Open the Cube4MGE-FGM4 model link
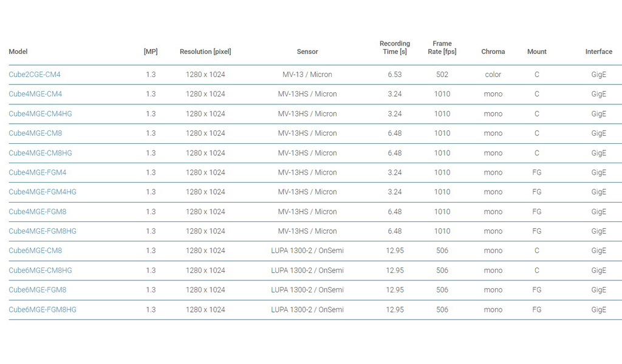The image size is (622, 364). click(x=38, y=172)
